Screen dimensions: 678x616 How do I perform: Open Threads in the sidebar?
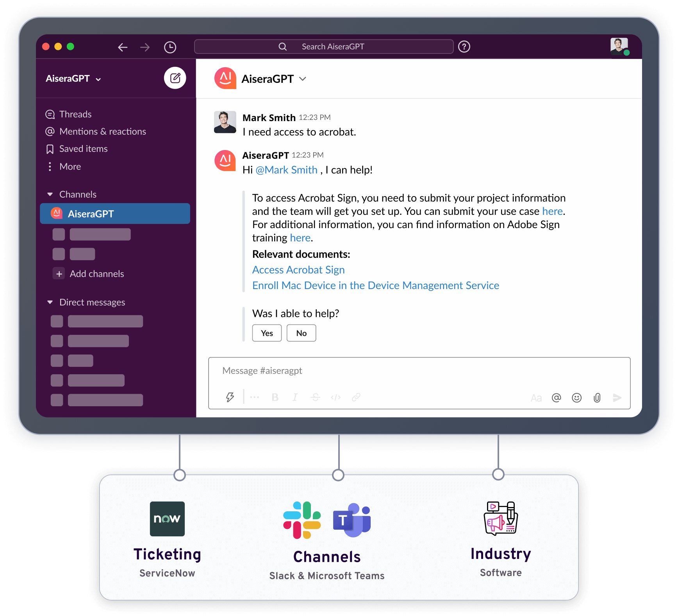coord(75,114)
